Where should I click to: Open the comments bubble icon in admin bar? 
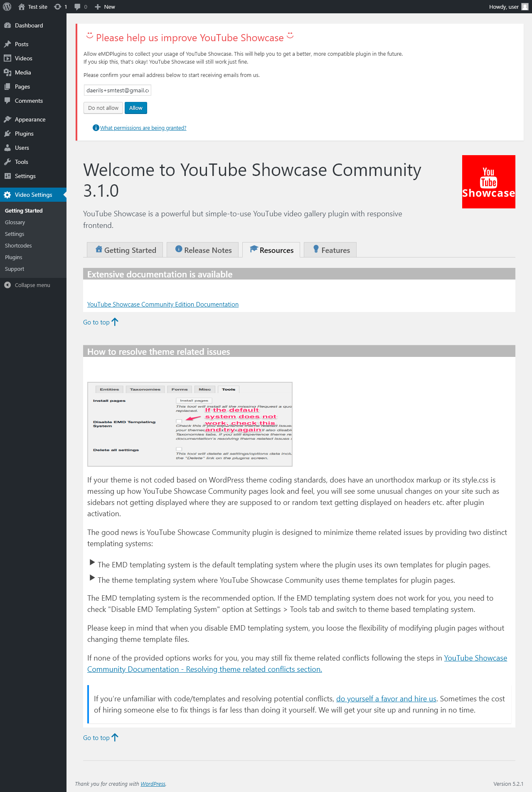point(77,7)
